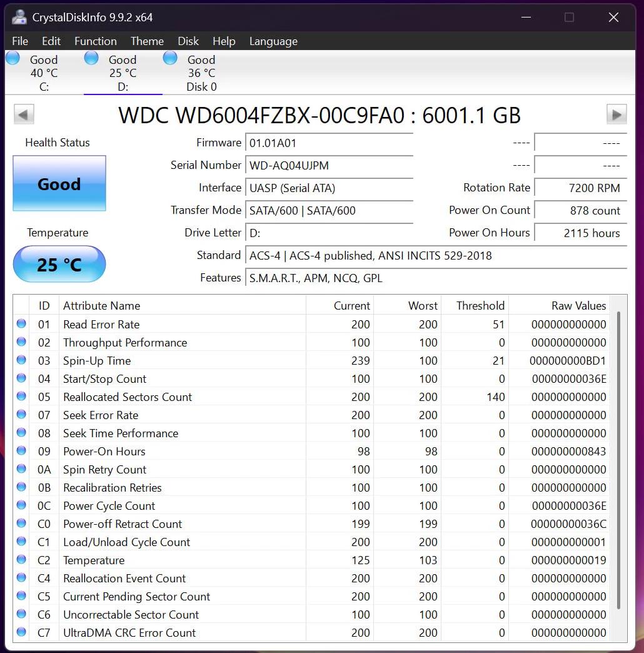Click the Interface field UASP (Serial ATA)
The image size is (644, 653).
point(329,188)
